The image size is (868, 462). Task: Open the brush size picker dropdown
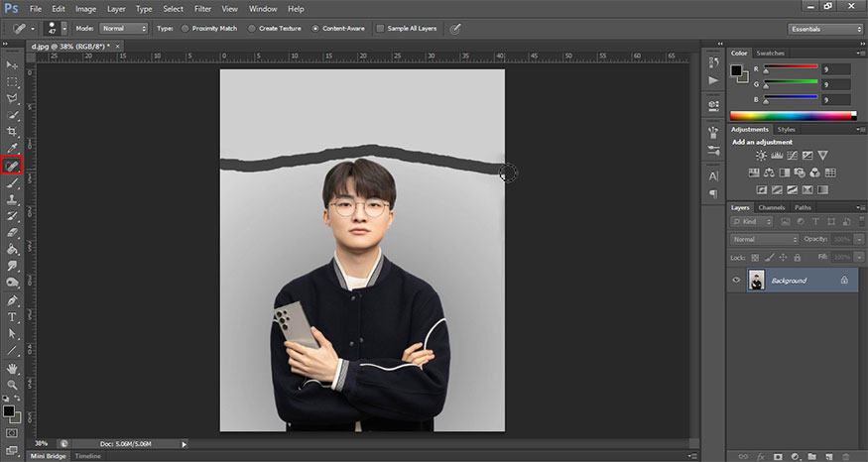pos(64,28)
